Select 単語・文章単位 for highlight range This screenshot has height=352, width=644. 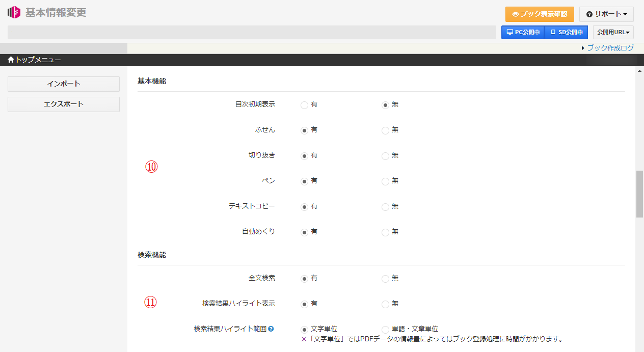[385, 329]
